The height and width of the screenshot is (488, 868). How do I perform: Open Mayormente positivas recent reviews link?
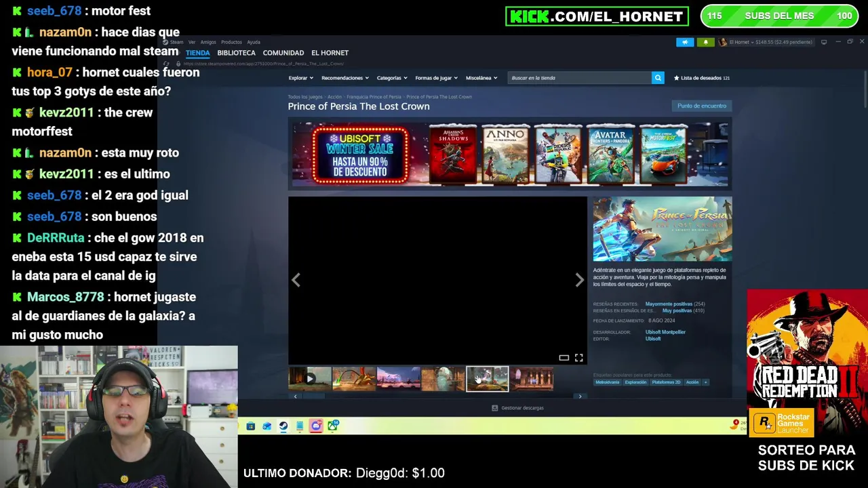pyautogui.click(x=669, y=304)
